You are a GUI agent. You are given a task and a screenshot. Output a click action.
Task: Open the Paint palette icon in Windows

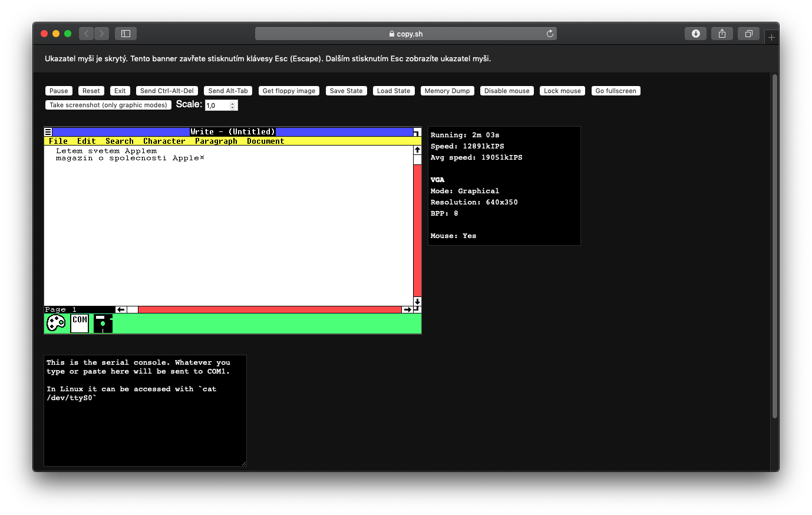(x=56, y=323)
